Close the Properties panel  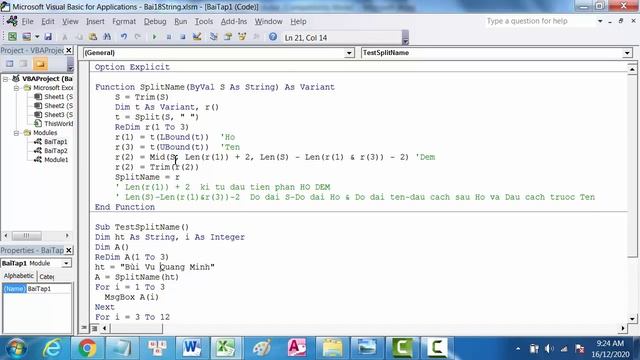click(69, 250)
